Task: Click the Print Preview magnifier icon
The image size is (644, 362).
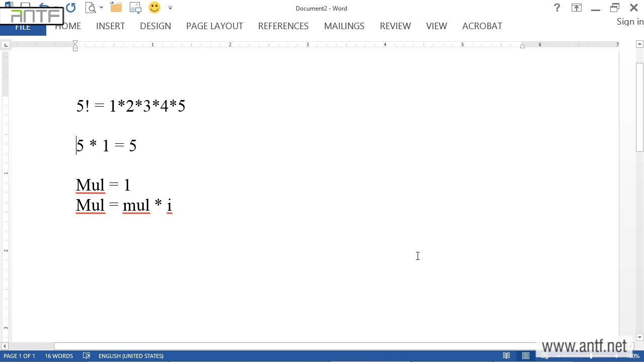Action: click(91, 8)
